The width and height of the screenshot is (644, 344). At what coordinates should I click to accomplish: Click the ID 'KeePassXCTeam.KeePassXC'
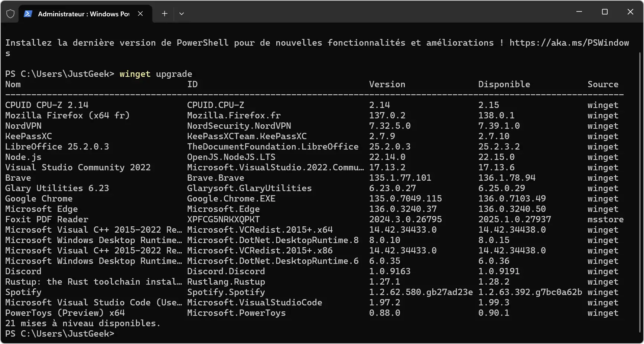(247, 136)
